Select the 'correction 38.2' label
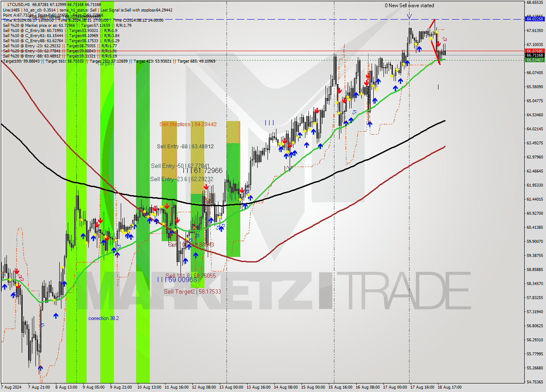 click(x=104, y=318)
